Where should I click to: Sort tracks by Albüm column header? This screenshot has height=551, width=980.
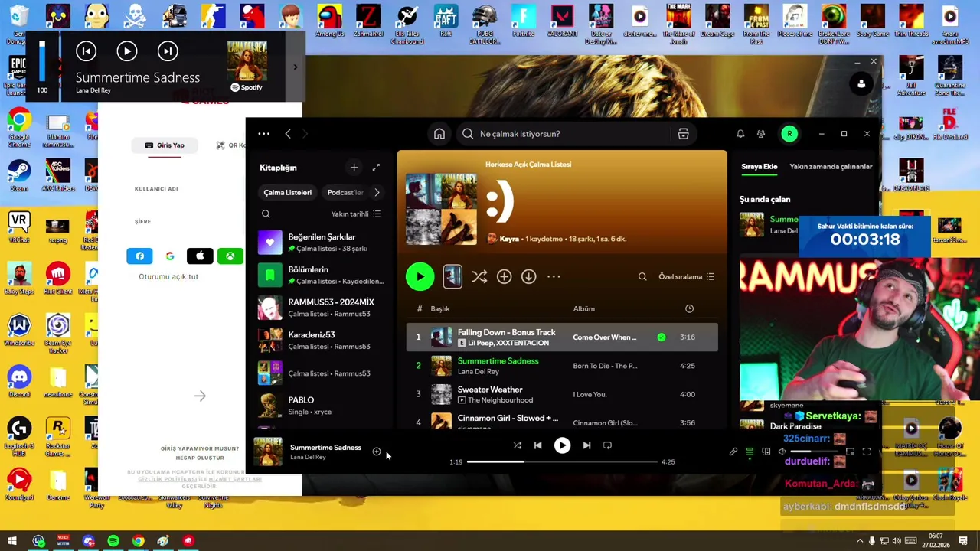[x=584, y=308]
